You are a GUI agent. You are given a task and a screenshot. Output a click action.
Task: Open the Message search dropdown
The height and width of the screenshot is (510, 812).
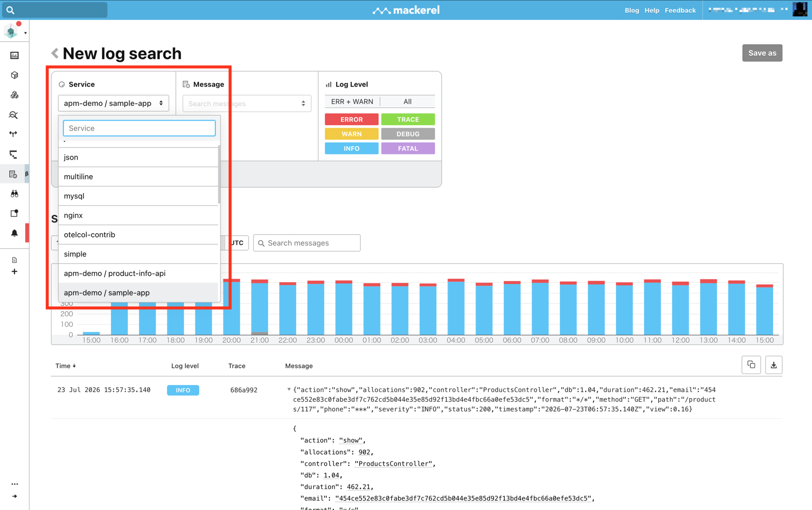247,104
